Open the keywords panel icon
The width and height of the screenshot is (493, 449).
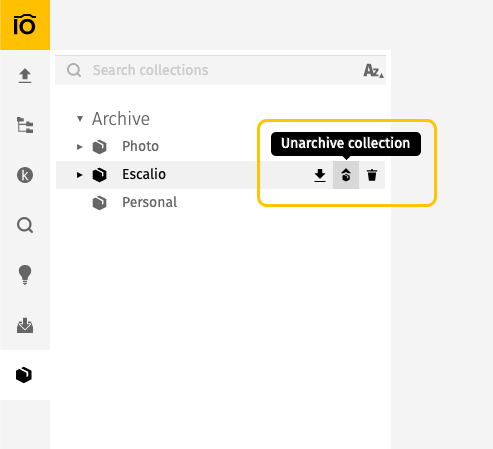(25, 175)
